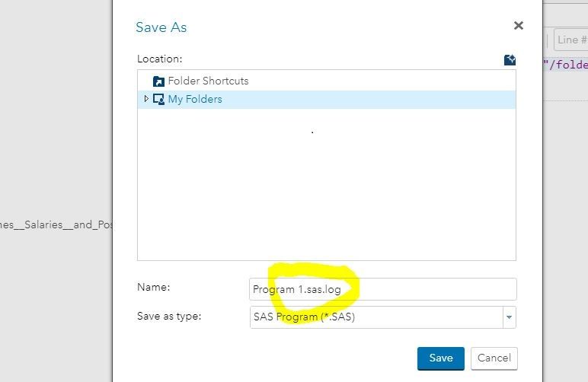The width and height of the screenshot is (588, 382).
Task: Close the Save As dialog
Action: (x=519, y=26)
